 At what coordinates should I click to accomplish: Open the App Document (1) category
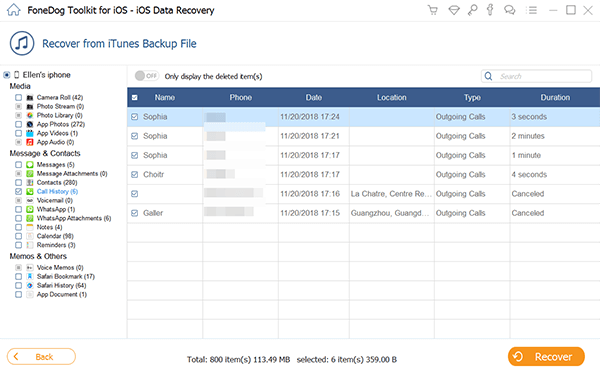coord(62,294)
